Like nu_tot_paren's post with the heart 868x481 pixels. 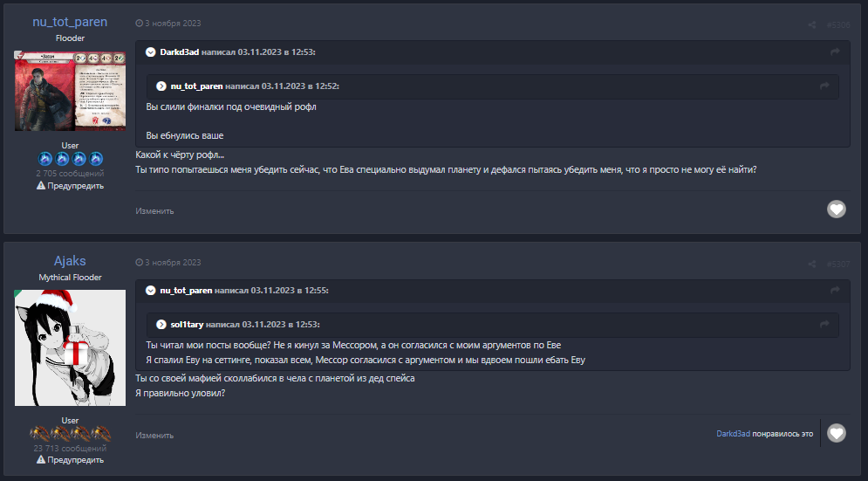click(x=836, y=209)
